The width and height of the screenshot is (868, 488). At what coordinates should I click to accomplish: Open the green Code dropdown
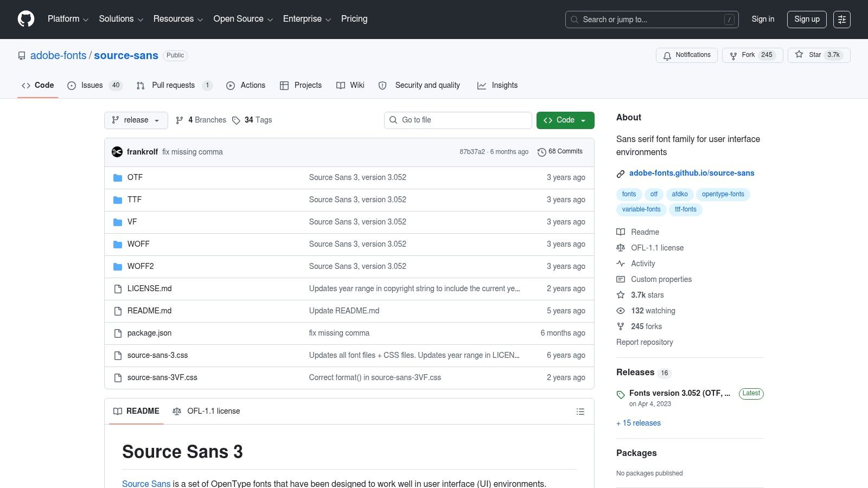[565, 120]
